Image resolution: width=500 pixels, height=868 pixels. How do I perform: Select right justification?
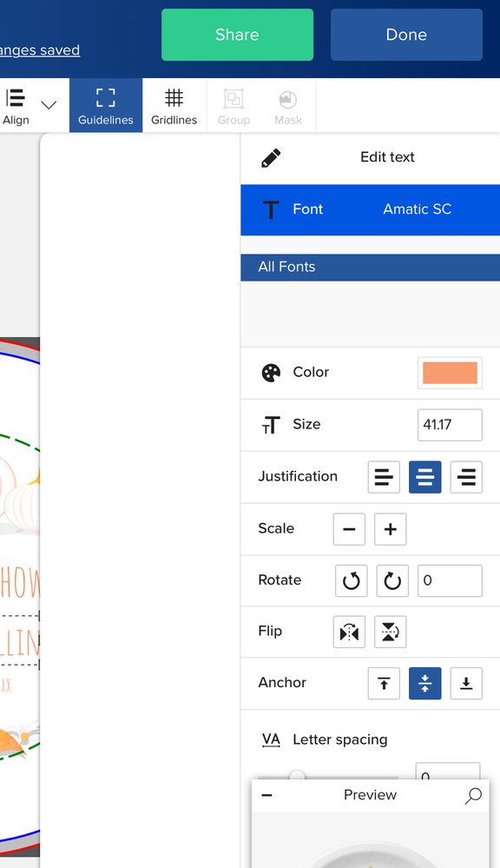466,477
